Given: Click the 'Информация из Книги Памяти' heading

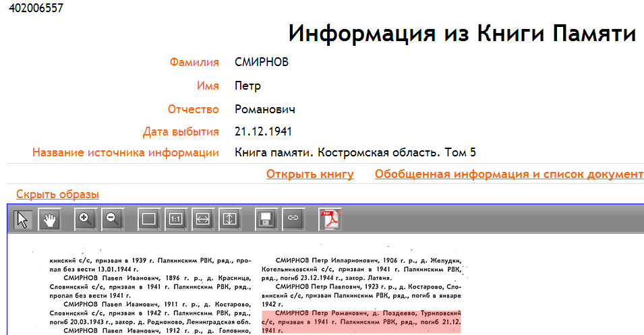Looking at the screenshot, I should 462,33.
